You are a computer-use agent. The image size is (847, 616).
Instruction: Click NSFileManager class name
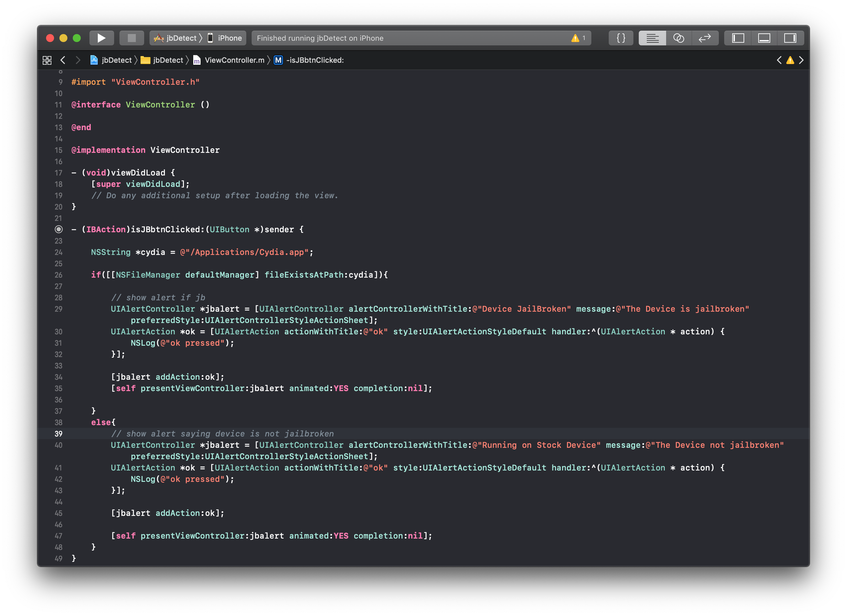(148, 275)
